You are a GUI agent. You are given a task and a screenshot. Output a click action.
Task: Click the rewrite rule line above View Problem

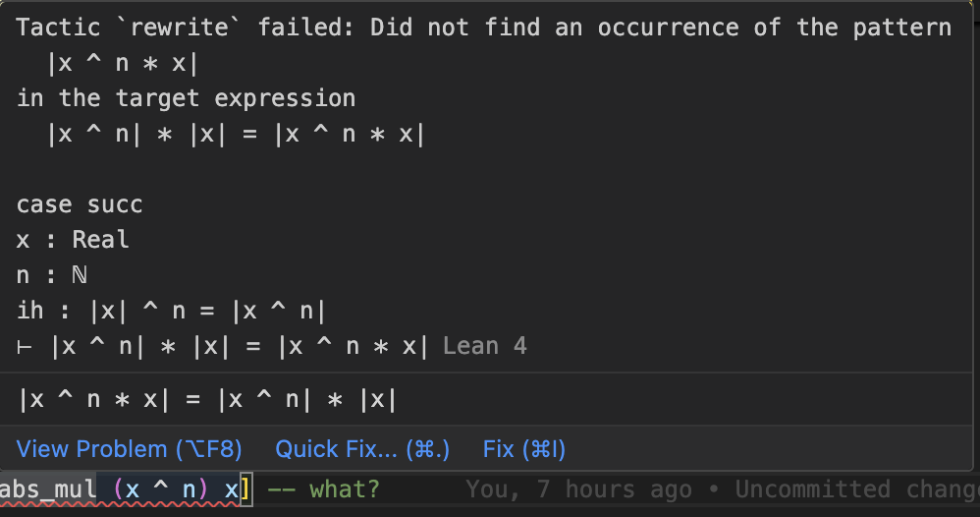tap(207, 399)
